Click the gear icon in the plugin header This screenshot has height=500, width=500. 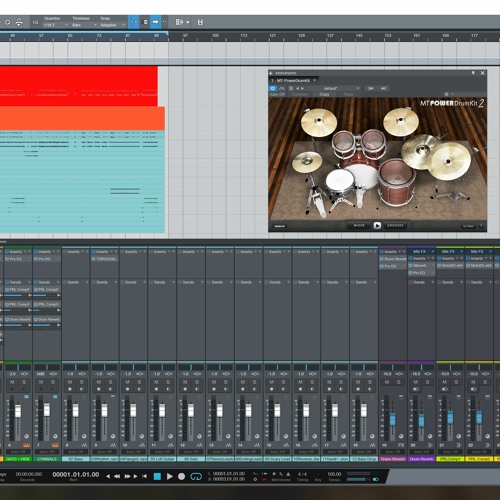coord(447,94)
